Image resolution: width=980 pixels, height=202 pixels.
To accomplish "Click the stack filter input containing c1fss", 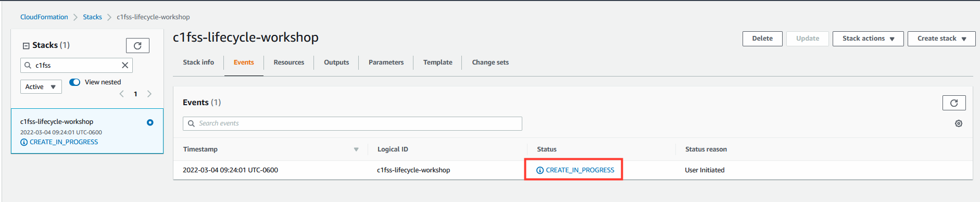I will pyautogui.click(x=77, y=65).
